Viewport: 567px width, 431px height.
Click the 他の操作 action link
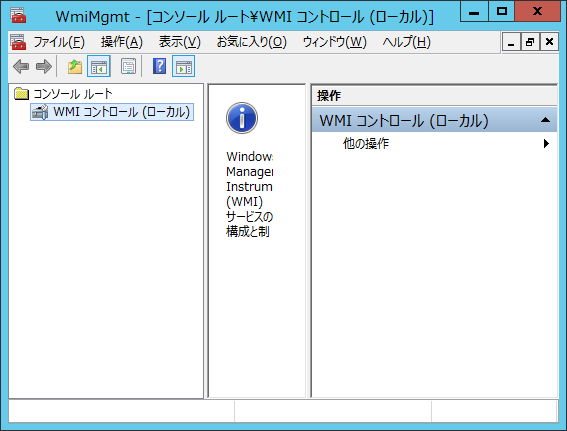(x=366, y=144)
